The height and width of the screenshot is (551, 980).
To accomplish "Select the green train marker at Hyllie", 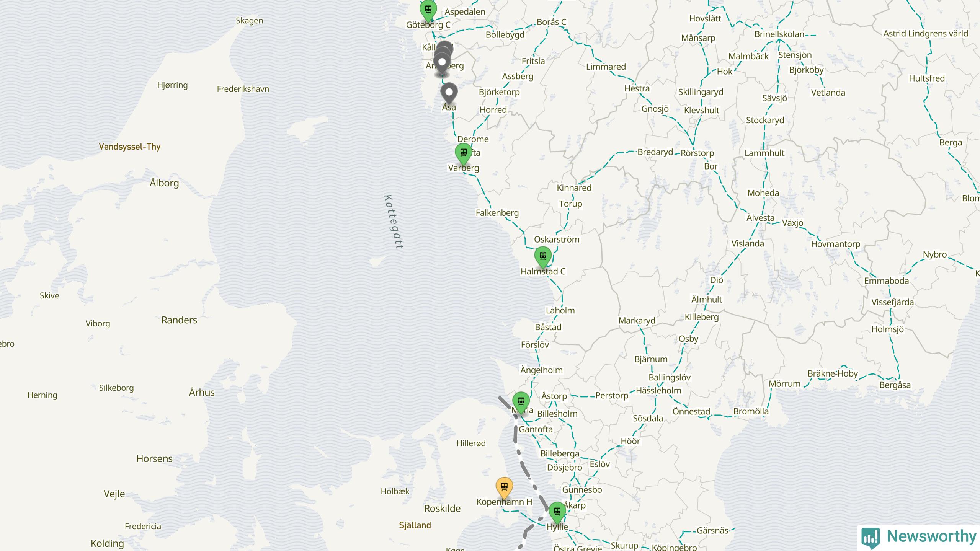I will coord(557,513).
